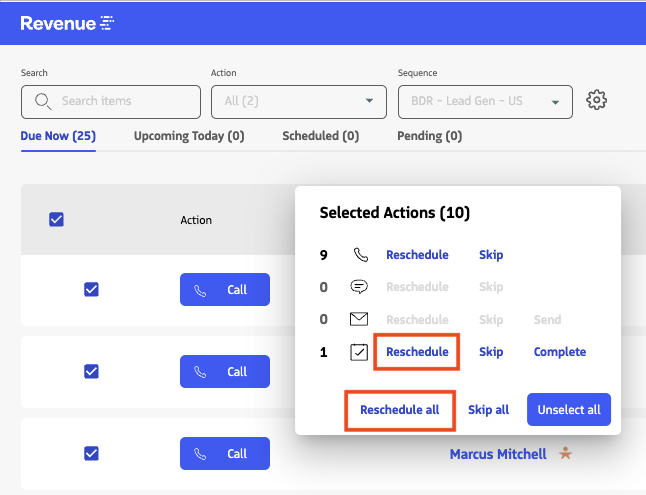The height and width of the screenshot is (495, 646).
Task: Click the Selected Actions (10) heading
Action: click(395, 213)
